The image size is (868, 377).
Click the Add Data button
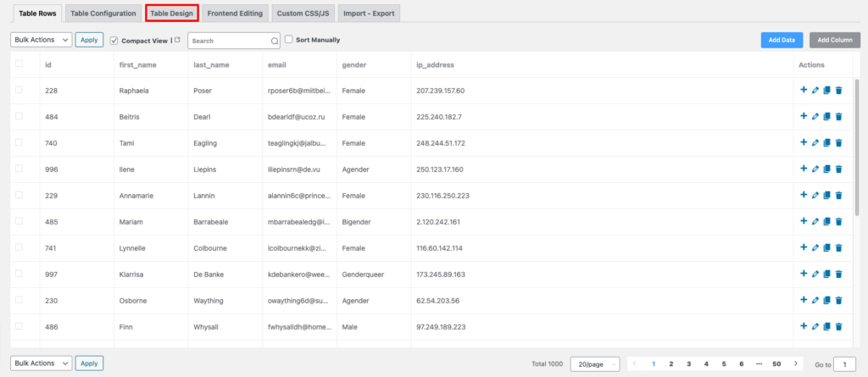782,40
